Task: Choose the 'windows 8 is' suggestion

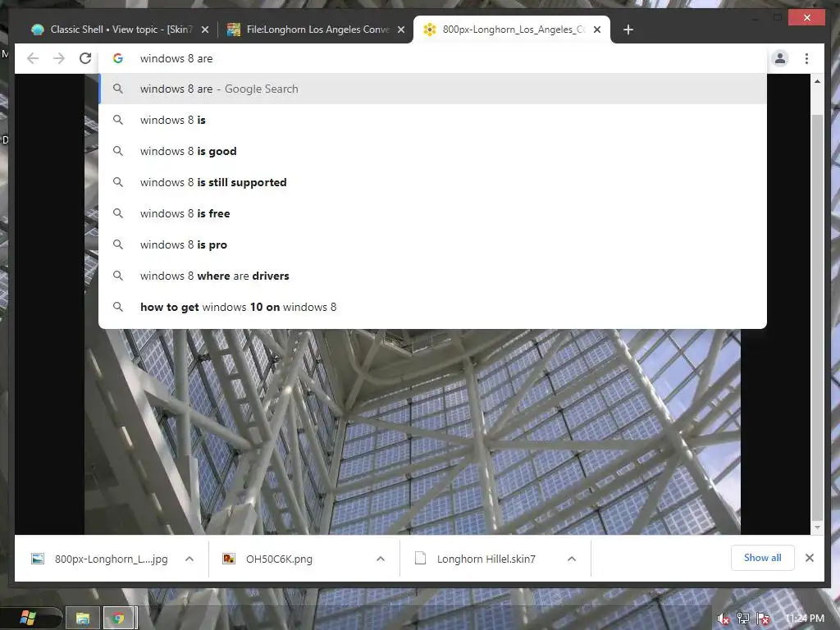Action: [433, 120]
